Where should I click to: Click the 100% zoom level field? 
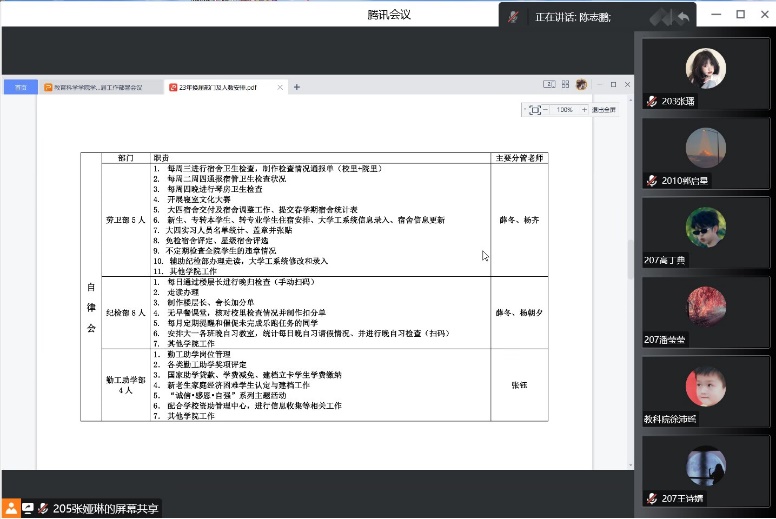click(x=565, y=109)
